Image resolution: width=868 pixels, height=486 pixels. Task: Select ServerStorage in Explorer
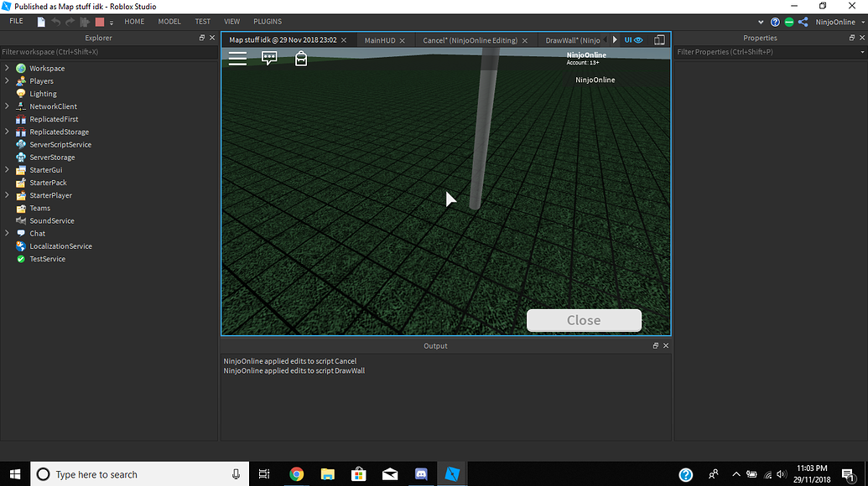52,157
